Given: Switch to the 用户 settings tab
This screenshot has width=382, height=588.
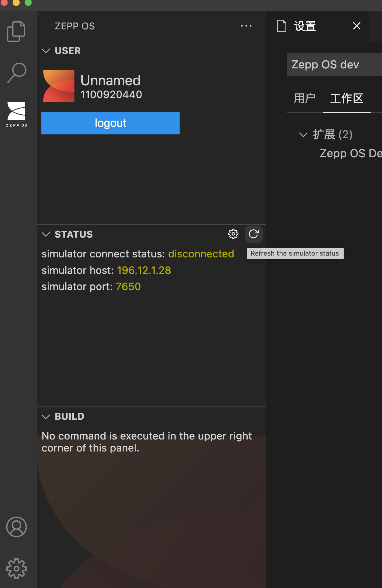Looking at the screenshot, I should [x=304, y=98].
